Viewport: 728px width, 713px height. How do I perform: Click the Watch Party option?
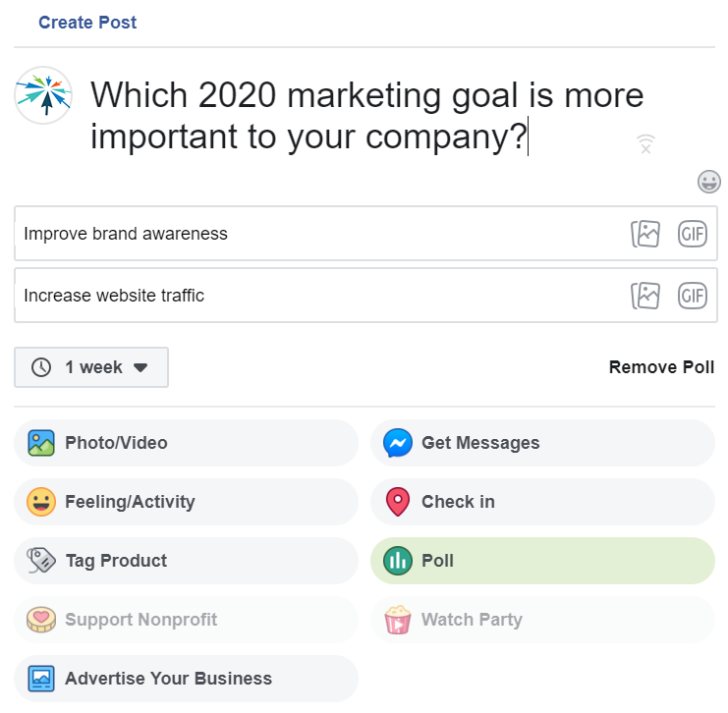pyautogui.click(x=542, y=620)
